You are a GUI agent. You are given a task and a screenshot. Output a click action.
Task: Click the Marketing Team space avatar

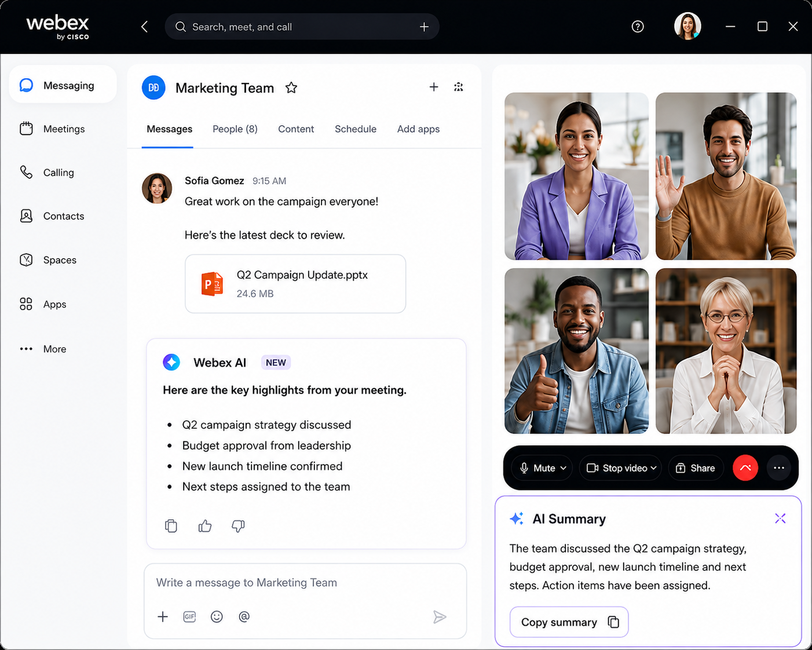pos(153,87)
